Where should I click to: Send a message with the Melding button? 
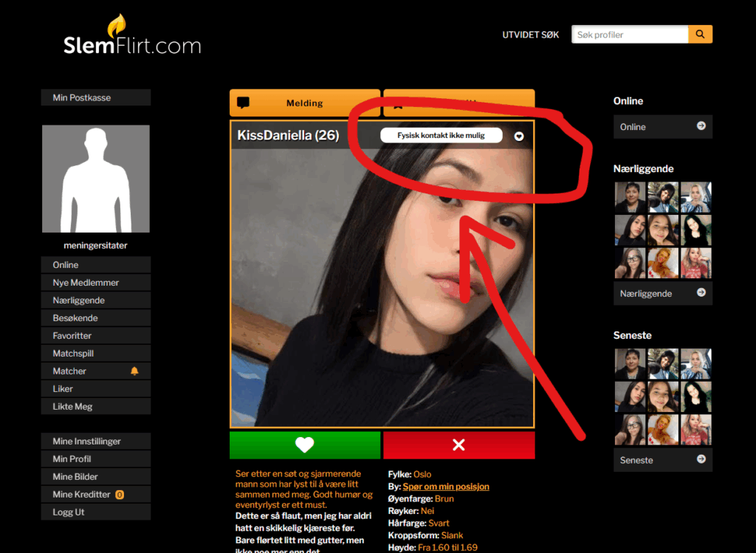(305, 103)
